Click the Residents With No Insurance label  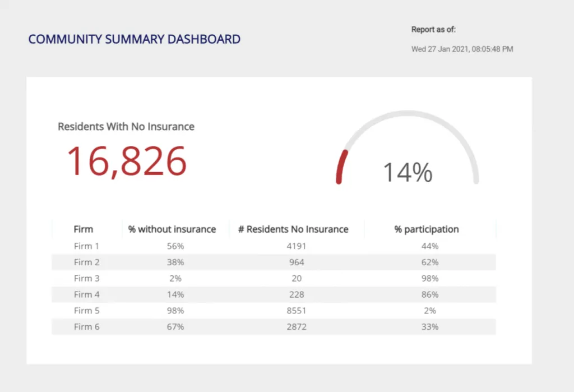(x=126, y=127)
